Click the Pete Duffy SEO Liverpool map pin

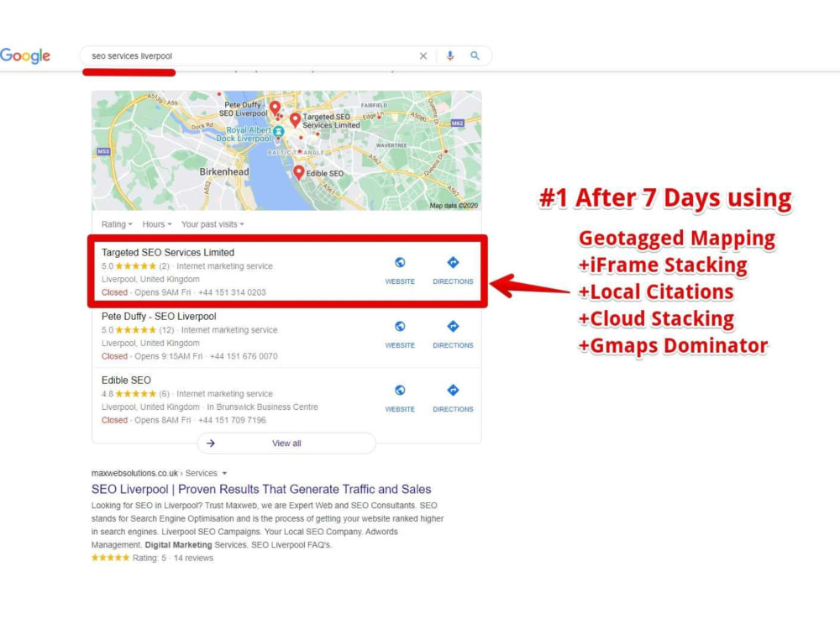pos(275,108)
